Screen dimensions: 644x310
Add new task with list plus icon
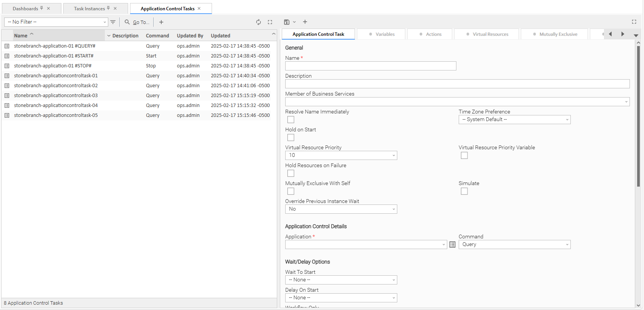click(161, 22)
